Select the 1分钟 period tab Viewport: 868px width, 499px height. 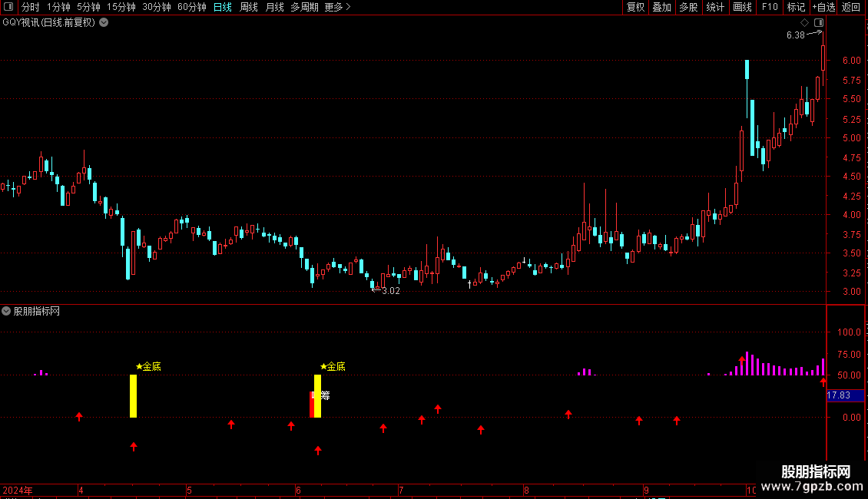coord(58,7)
